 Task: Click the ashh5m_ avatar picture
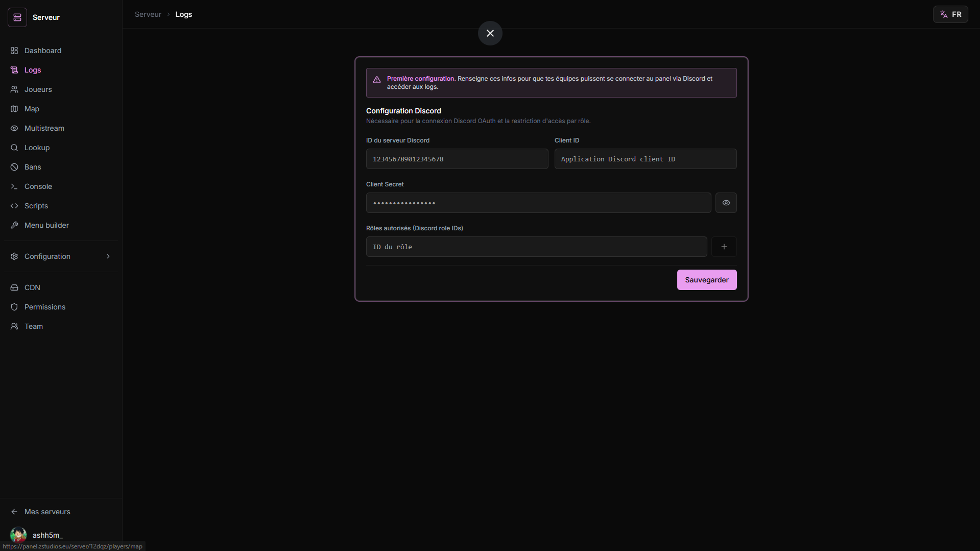[x=18, y=535]
